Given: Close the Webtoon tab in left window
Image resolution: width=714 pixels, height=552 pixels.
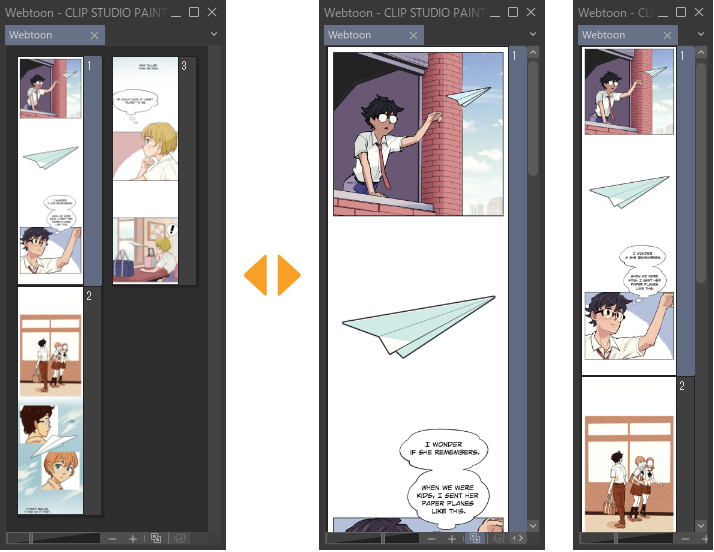Looking at the screenshot, I should click(x=94, y=36).
